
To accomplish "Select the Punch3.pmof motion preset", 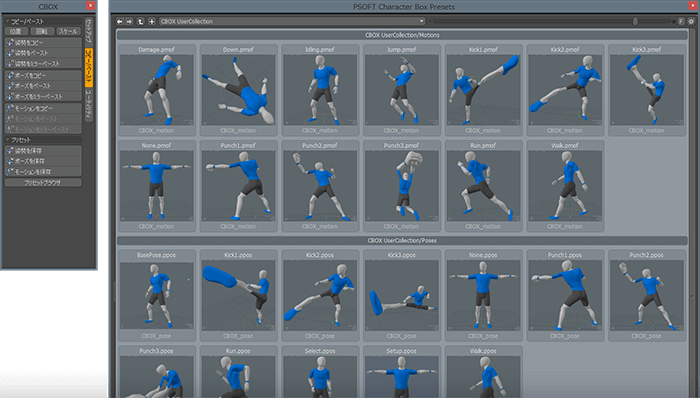I will 402,186.
